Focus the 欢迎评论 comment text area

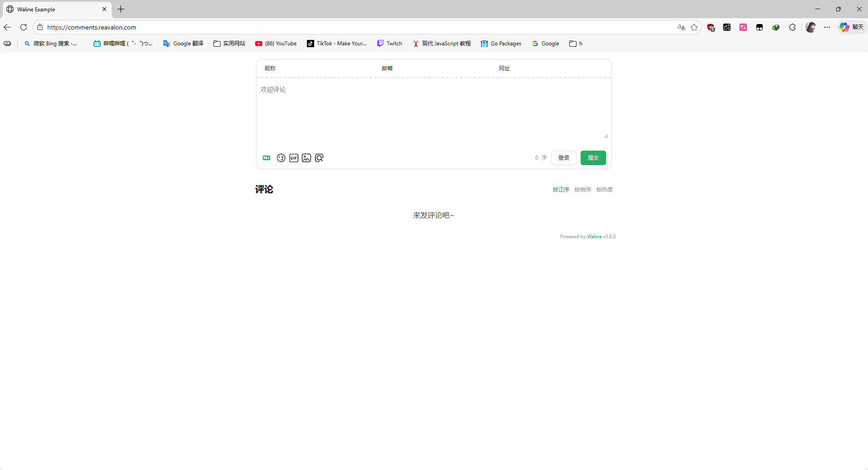tap(434, 109)
